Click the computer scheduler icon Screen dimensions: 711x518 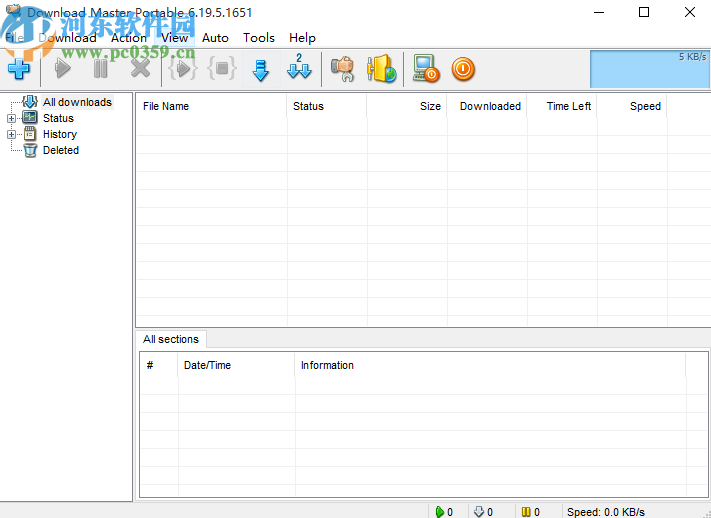point(426,69)
